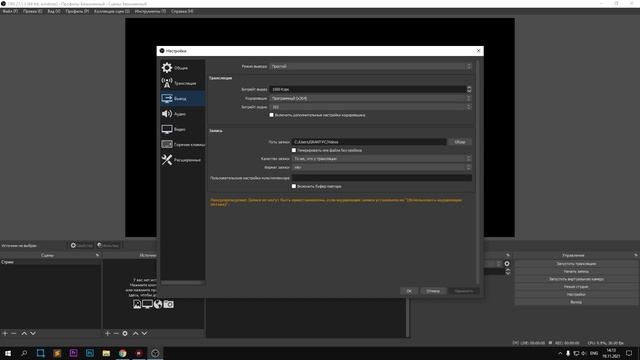Add a scene with the Scenes plus icon

coord(5,333)
